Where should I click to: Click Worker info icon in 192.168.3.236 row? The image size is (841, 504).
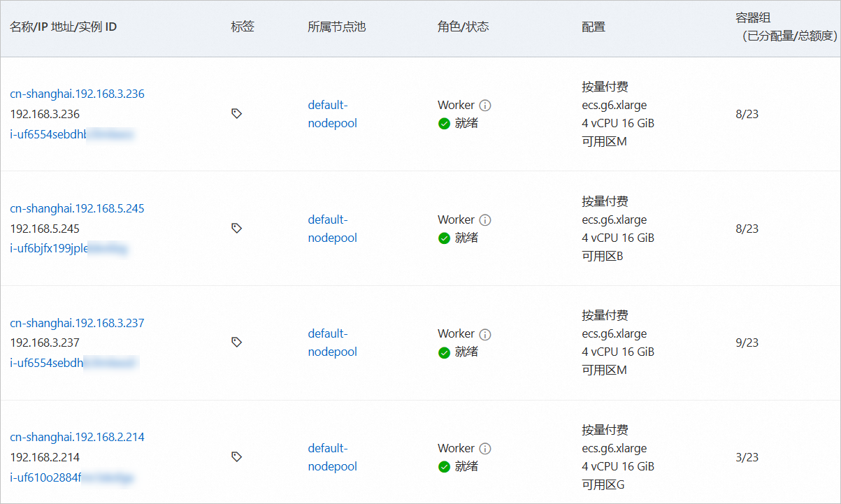(485, 106)
